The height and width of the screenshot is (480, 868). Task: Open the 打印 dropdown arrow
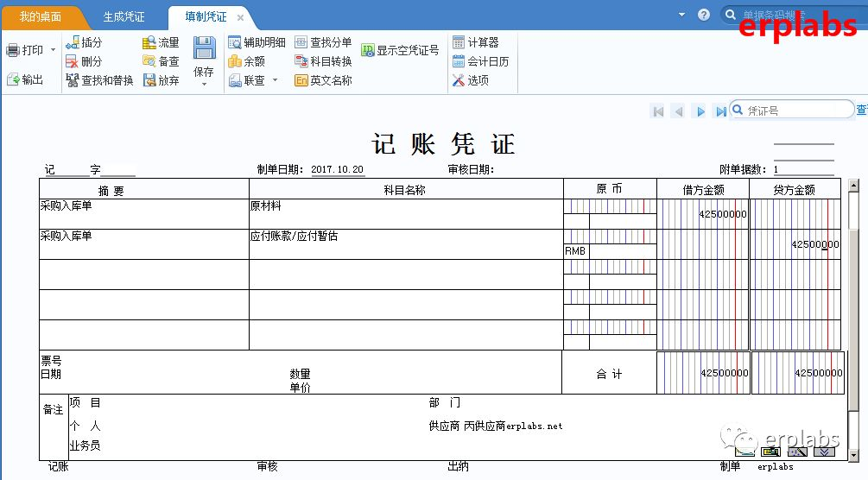point(54,50)
